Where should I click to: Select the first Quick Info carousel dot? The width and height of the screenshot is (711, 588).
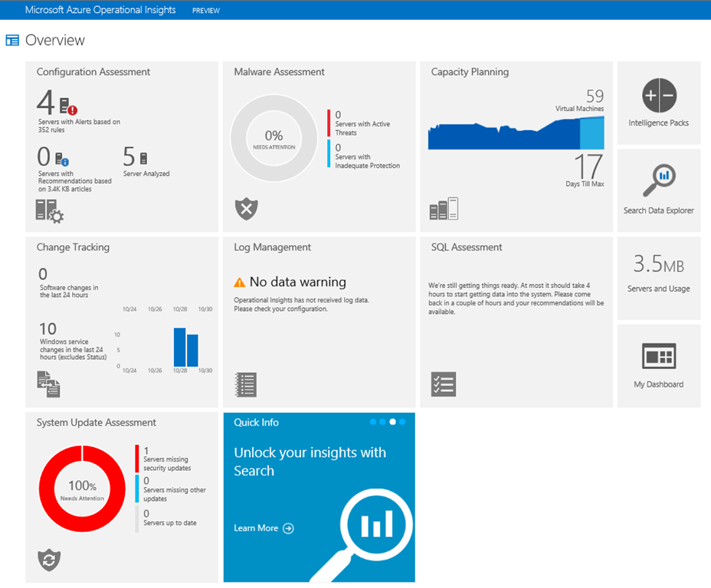pyautogui.click(x=372, y=422)
